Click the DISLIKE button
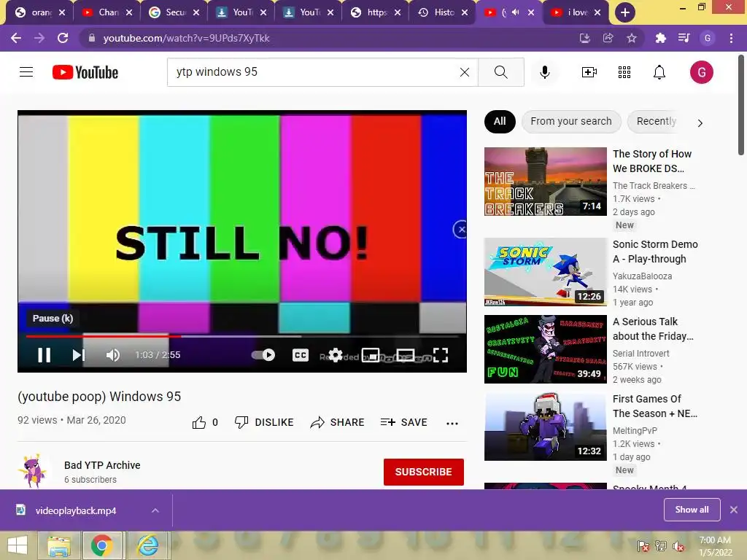Screen dimensions: 747x560 (x=264, y=422)
